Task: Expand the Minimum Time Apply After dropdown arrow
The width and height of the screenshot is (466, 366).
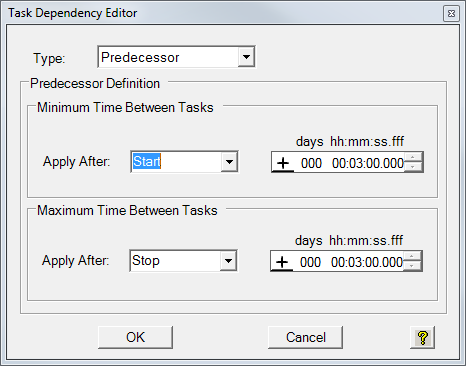Action: click(x=229, y=162)
